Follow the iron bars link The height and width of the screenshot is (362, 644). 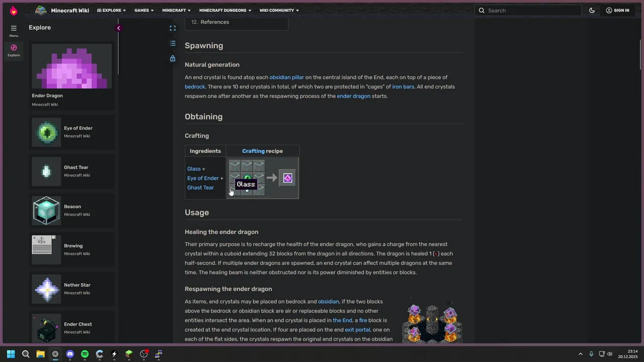coord(403,87)
